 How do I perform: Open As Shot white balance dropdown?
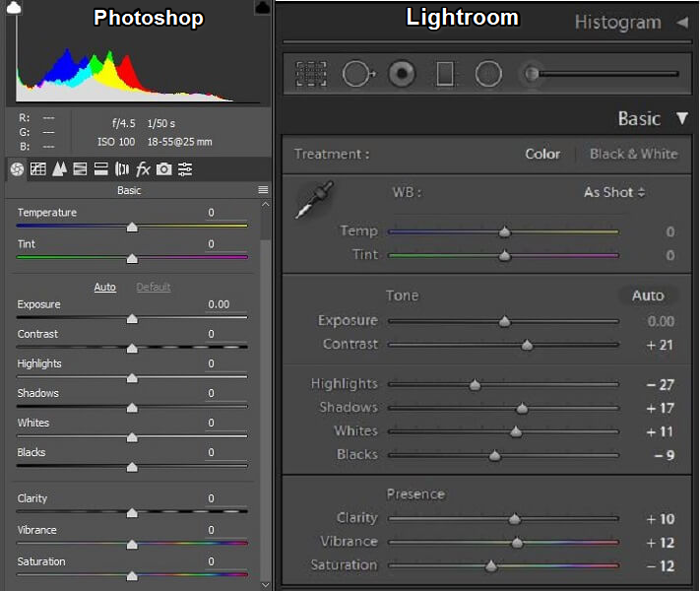(614, 192)
